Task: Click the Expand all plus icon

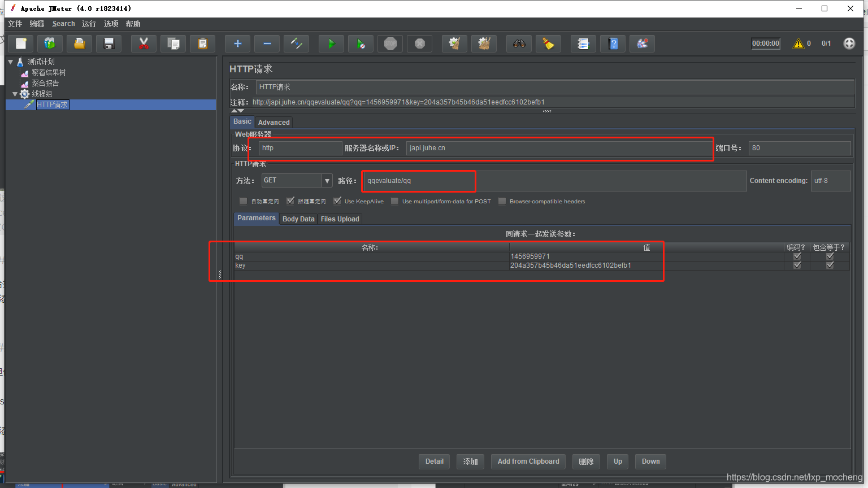Action: point(237,43)
